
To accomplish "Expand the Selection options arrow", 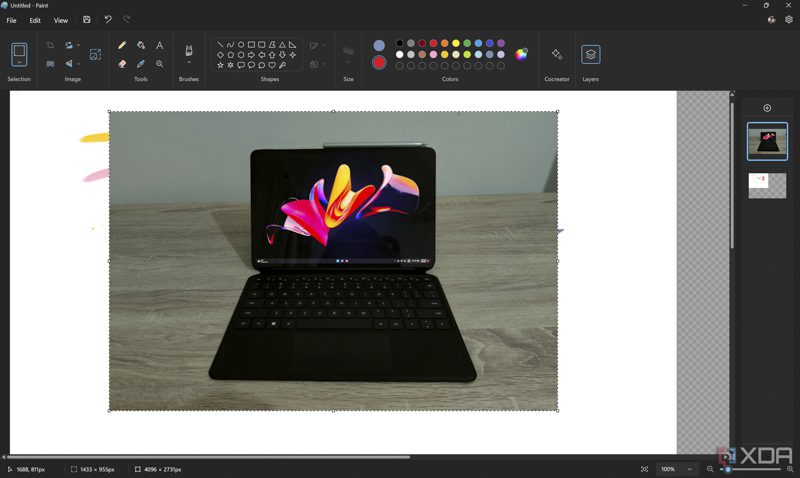I will 19,62.
